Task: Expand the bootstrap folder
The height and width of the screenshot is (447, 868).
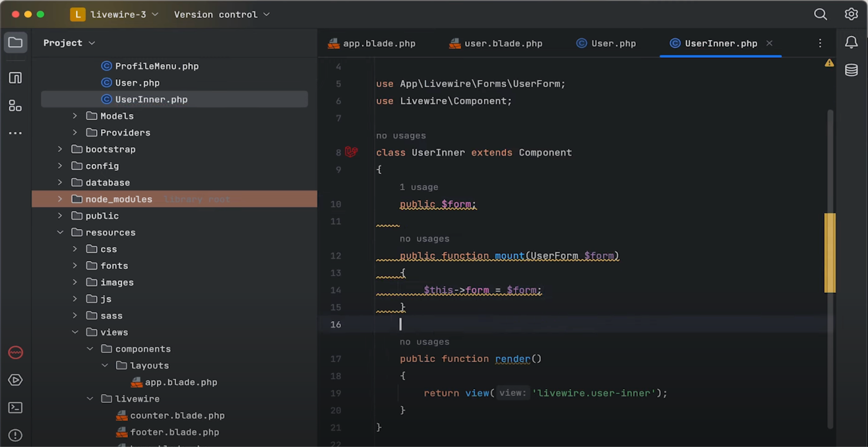Action: (x=60, y=149)
